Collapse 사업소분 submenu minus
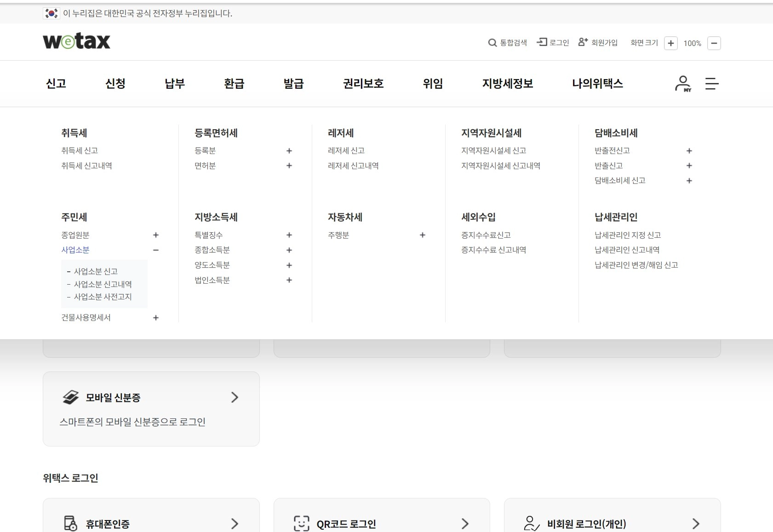Viewport: 773px width, 532px height. point(156,250)
